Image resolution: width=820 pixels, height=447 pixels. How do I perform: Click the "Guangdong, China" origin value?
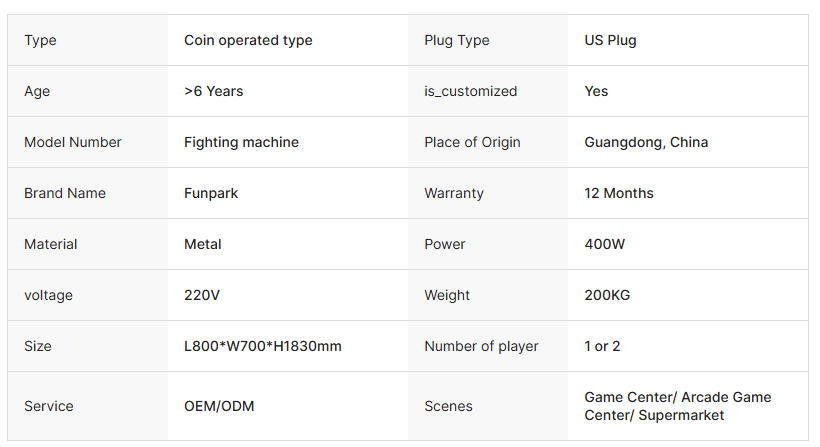(x=646, y=142)
